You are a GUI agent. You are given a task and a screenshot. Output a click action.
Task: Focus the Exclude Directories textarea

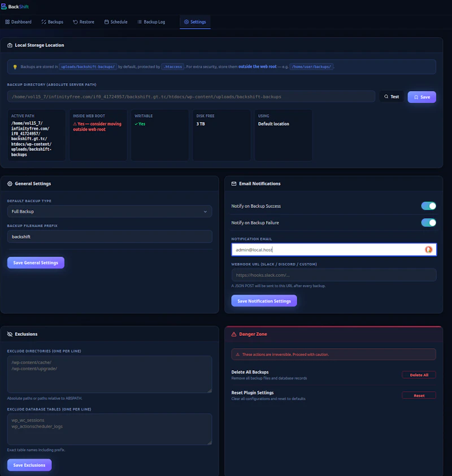tap(110, 374)
